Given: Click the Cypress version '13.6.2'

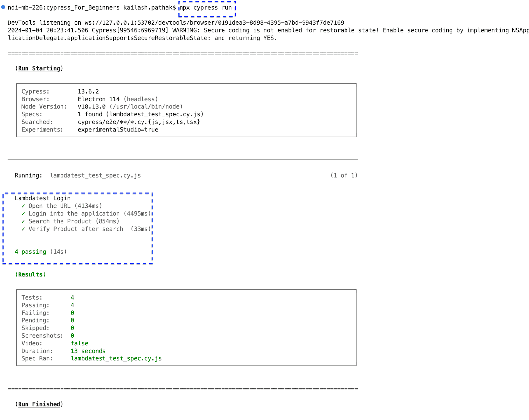Looking at the screenshot, I should click(88, 92).
